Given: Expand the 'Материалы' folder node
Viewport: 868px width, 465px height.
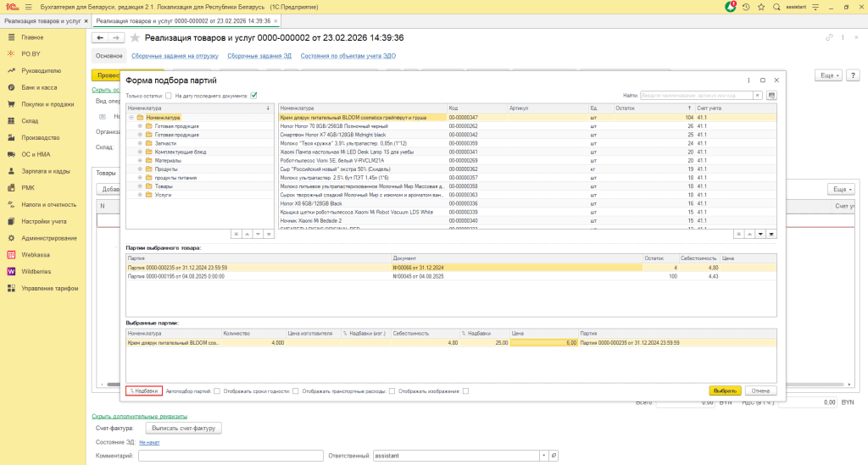Looking at the screenshot, I should pos(140,160).
